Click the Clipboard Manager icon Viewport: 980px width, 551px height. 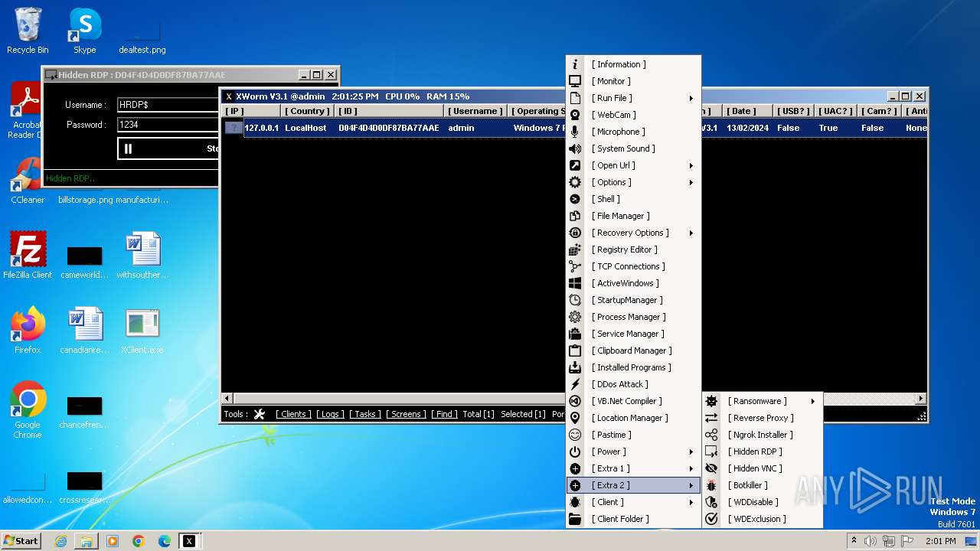tap(575, 350)
